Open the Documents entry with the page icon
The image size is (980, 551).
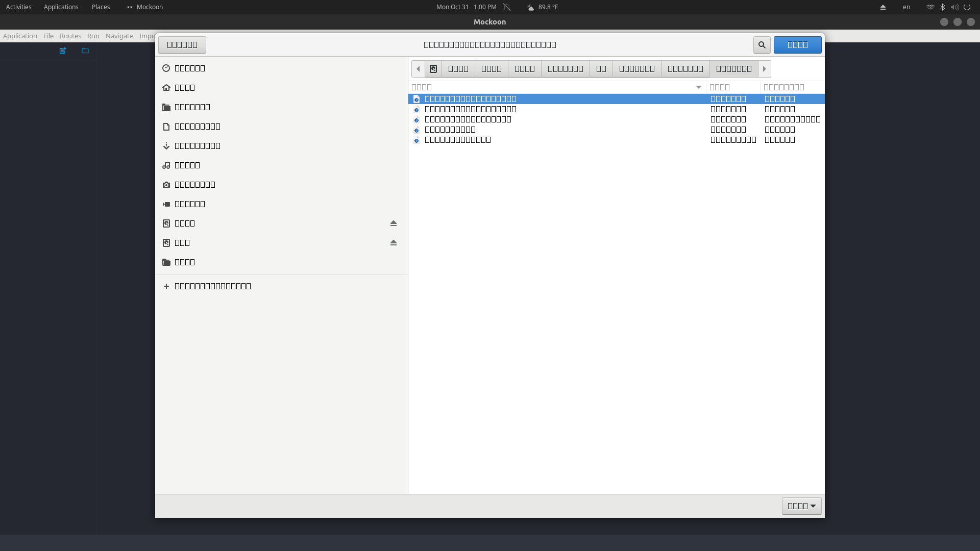(166, 126)
